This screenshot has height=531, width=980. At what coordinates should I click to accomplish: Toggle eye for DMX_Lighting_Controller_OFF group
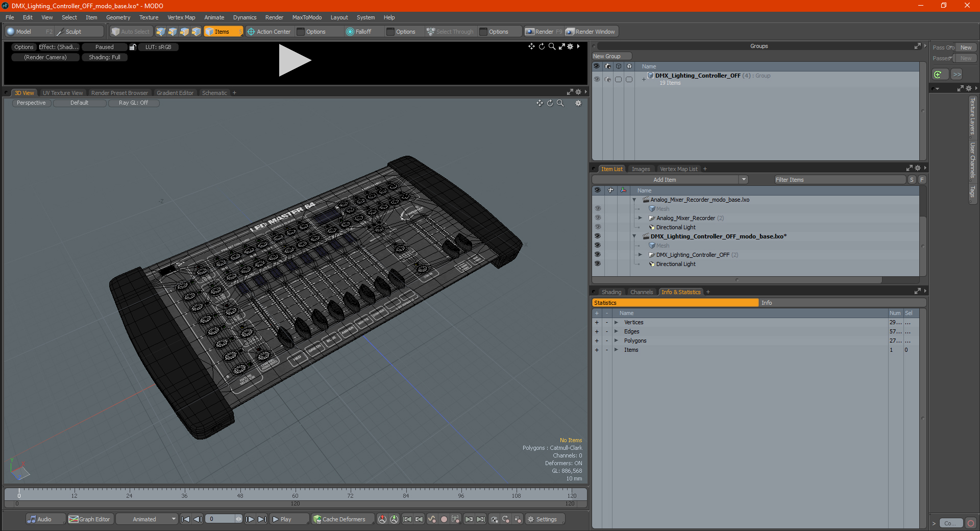pyautogui.click(x=597, y=79)
